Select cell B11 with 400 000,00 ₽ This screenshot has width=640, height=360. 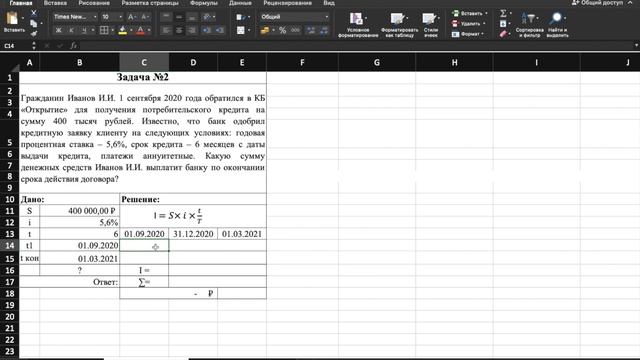coord(80,211)
